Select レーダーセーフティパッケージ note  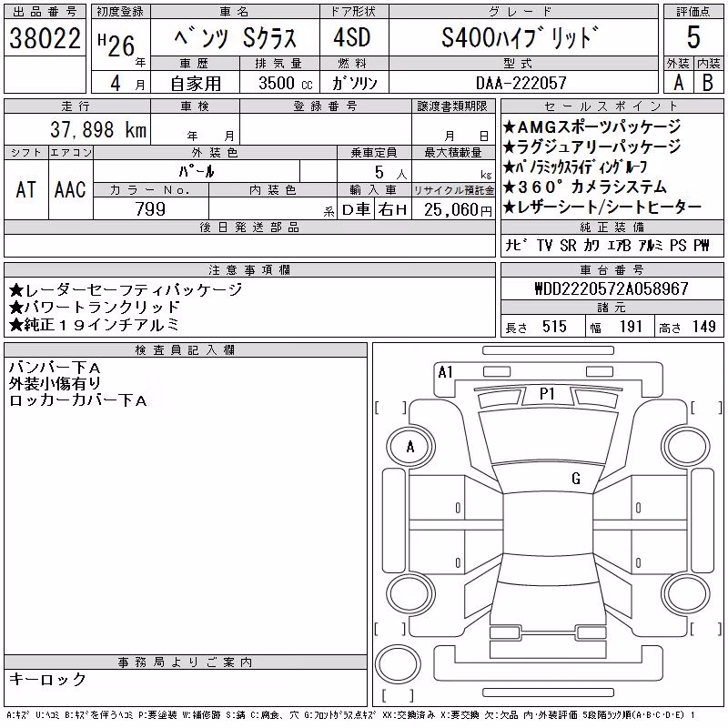pyautogui.click(x=126, y=290)
